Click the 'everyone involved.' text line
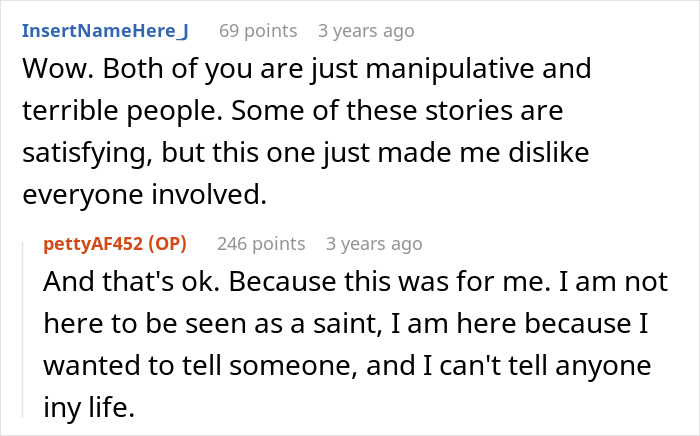Viewport: 700px width, 436px height. (x=145, y=195)
